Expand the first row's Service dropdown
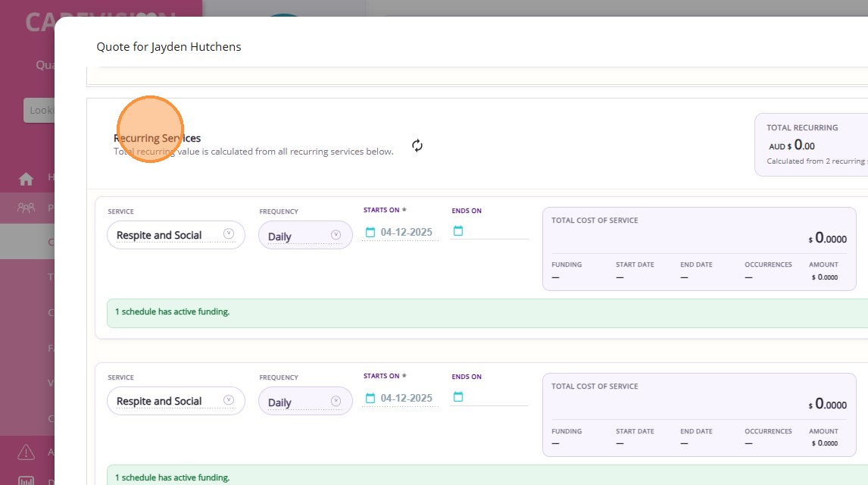Viewport: 868px width, 485px height. [229, 234]
